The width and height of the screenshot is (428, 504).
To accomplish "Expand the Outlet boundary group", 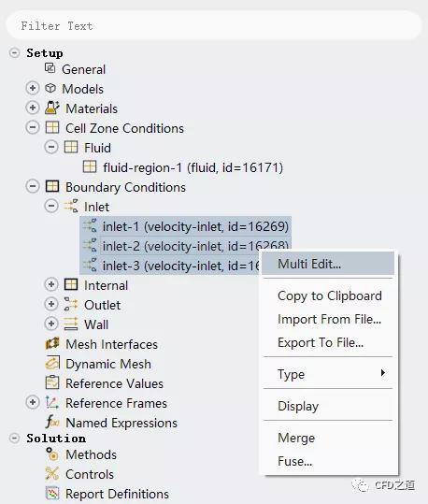I will 51,304.
